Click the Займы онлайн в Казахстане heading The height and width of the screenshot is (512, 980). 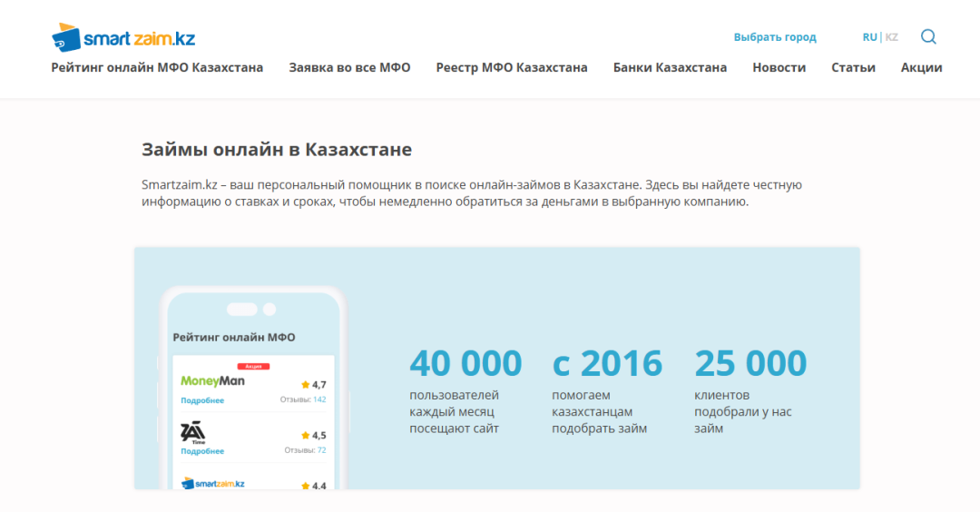tap(276, 150)
